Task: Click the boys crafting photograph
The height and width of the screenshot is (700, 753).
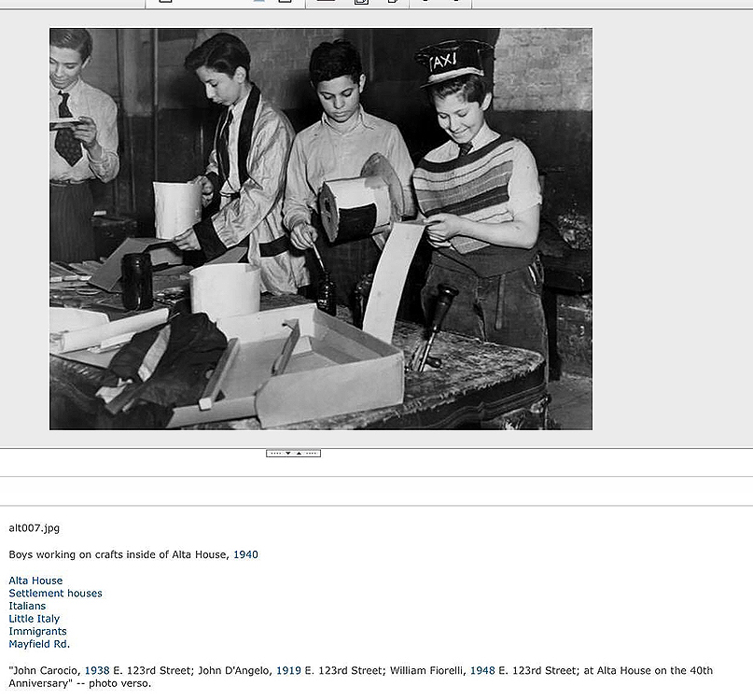Action: [x=320, y=229]
